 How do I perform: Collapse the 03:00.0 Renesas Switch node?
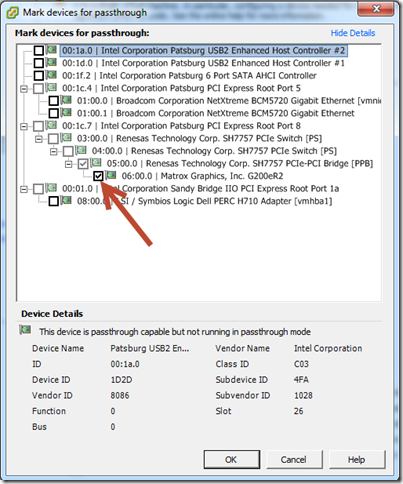pos(39,139)
